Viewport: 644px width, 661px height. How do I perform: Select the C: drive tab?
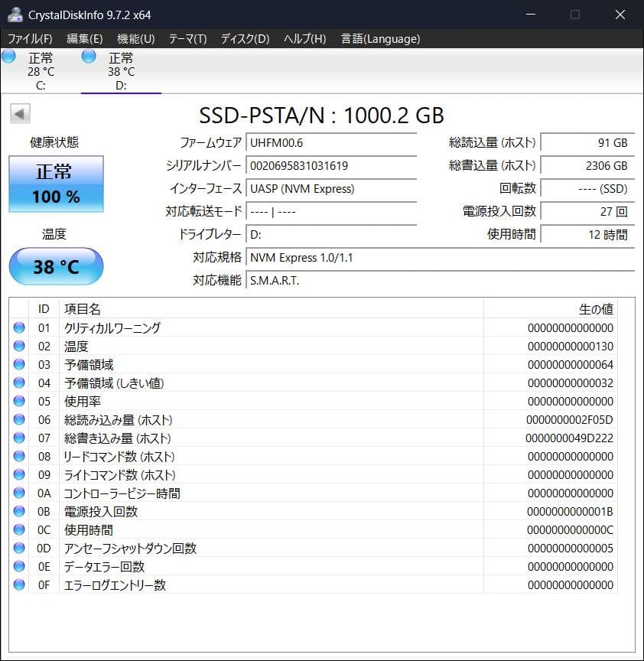(x=38, y=69)
